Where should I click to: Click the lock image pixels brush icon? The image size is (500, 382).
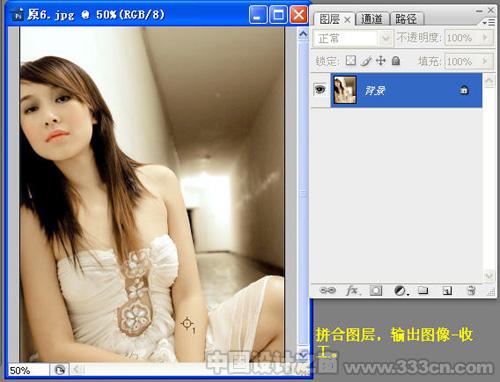(x=366, y=61)
